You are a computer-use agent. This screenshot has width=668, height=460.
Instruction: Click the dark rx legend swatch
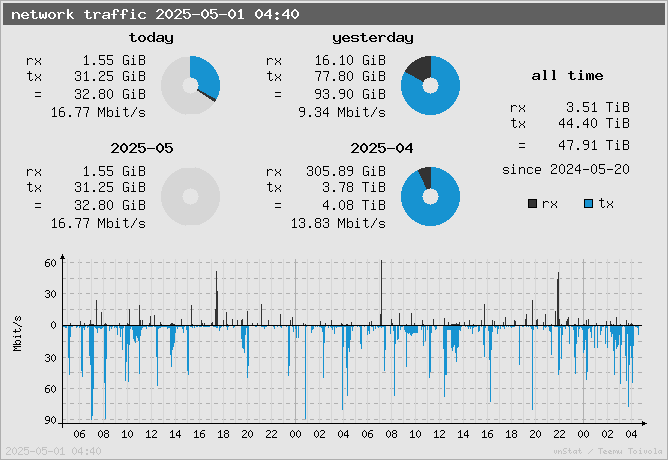(x=532, y=204)
